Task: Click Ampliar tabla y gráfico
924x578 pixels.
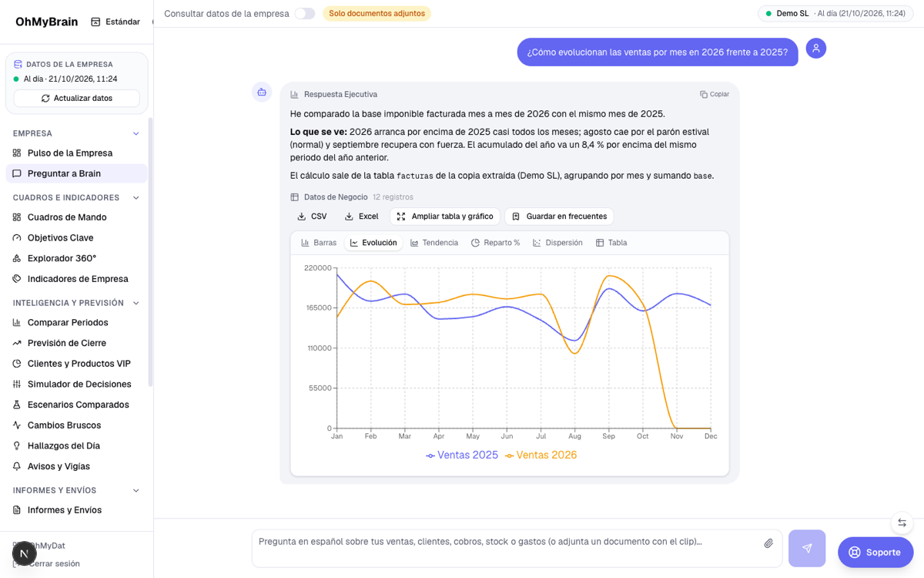Action: [445, 217]
